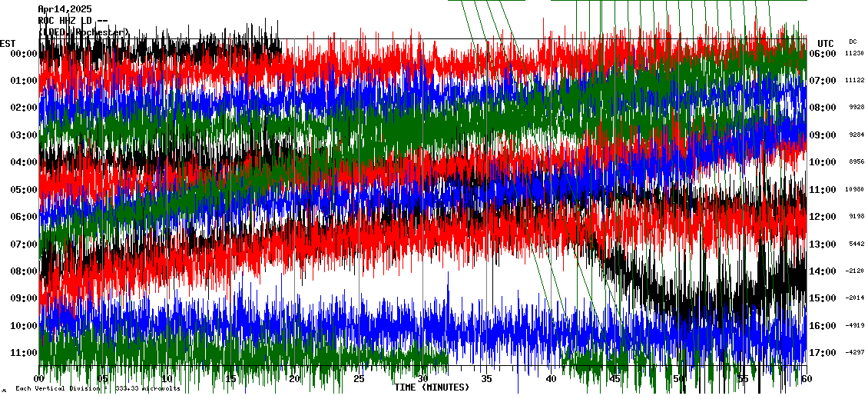Screen dimensions: 868x399
Task: Click the EST axis header
Action: pyautogui.click(x=8, y=43)
